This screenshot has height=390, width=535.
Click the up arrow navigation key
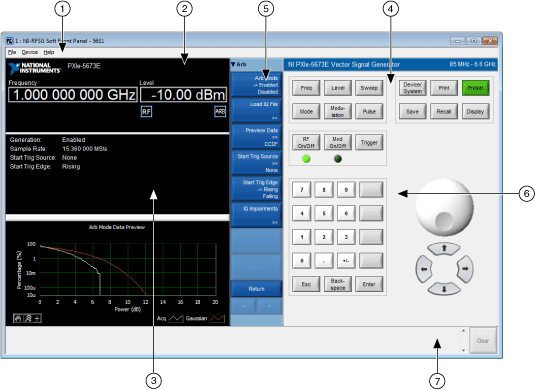tap(444, 249)
